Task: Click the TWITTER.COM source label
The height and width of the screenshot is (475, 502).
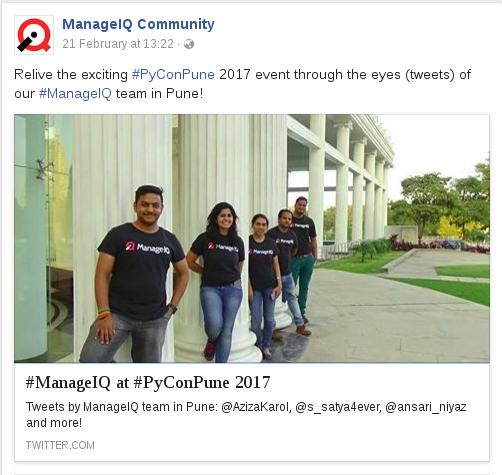Action: point(60,445)
